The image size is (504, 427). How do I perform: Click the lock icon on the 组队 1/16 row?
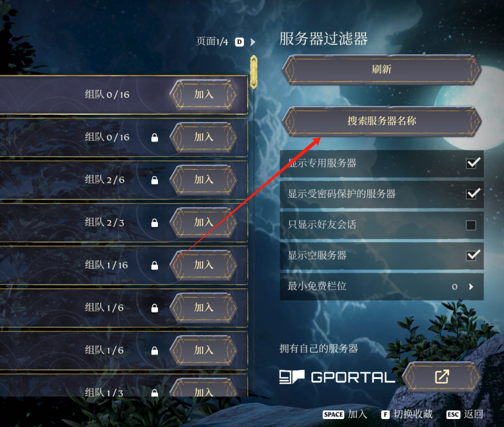click(x=154, y=265)
